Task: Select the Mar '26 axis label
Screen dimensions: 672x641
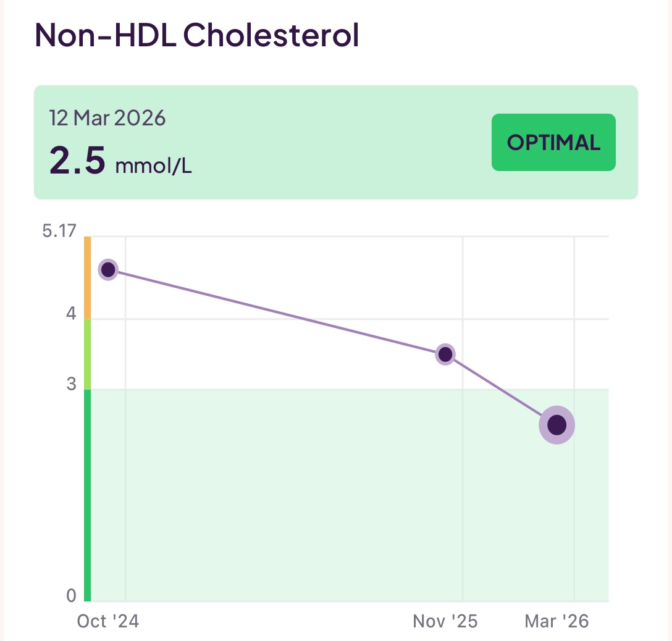Action: (555, 621)
